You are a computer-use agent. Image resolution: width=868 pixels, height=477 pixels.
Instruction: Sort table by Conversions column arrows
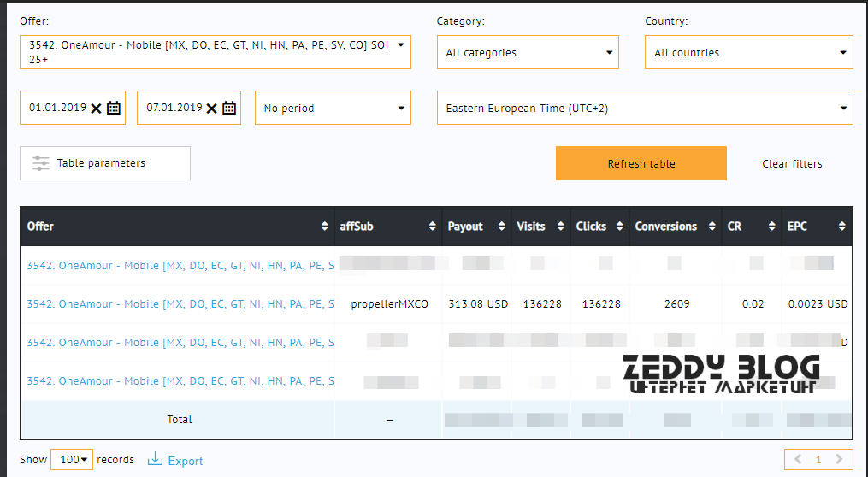[709, 227]
